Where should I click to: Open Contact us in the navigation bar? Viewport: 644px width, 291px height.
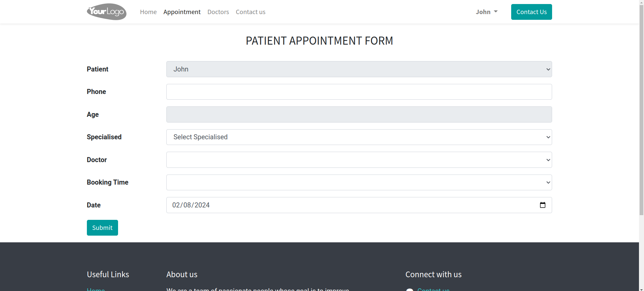[x=251, y=12]
